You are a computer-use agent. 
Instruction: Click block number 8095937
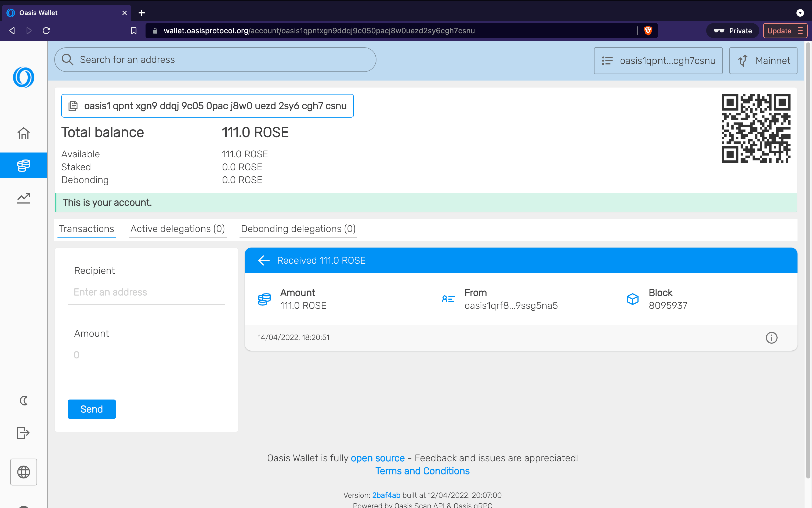click(668, 305)
